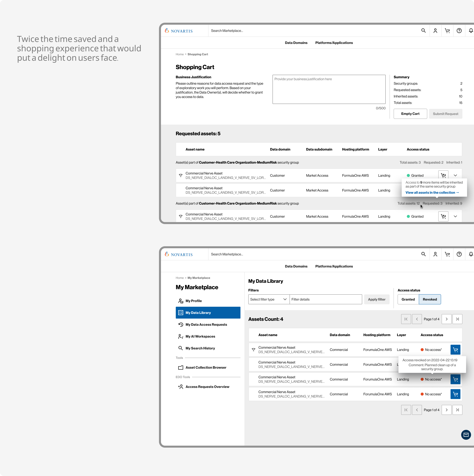Screen dimensions: 474x476
Task: Go to previous page in top pagination
Action: click(x=417, y=319)
